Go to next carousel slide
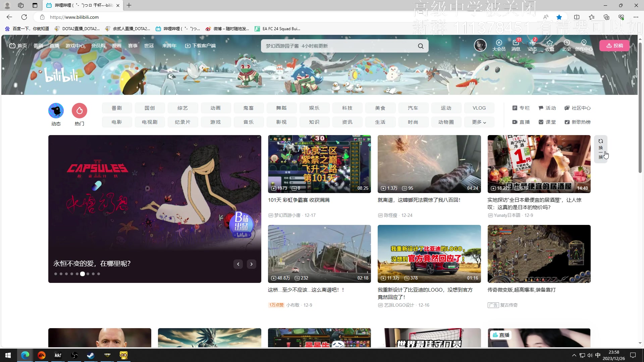This screenshot has height=362, width=644. (x=252, y=264)
